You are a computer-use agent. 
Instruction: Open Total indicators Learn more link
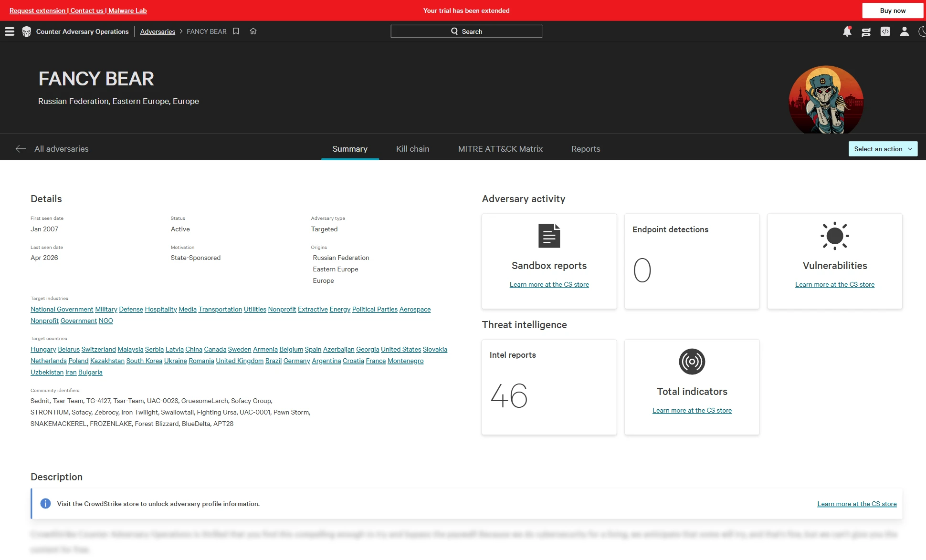(x=692, y=410)
